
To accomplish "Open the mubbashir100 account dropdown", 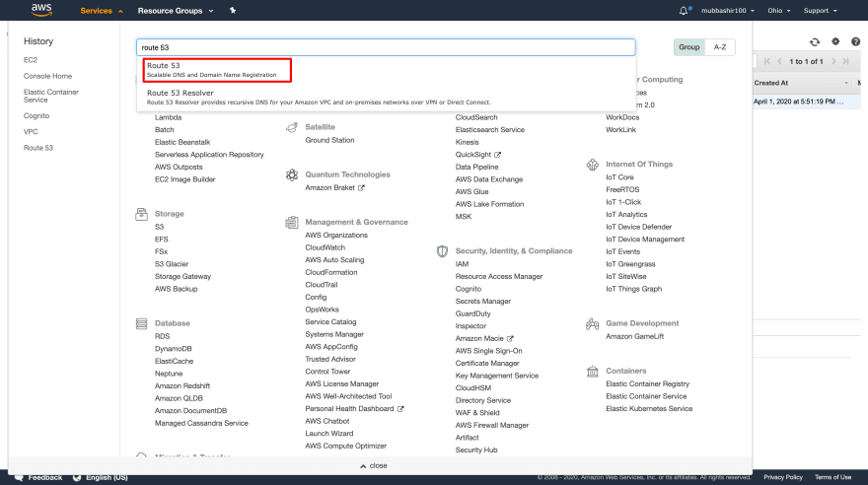I will tap(727, 11).
